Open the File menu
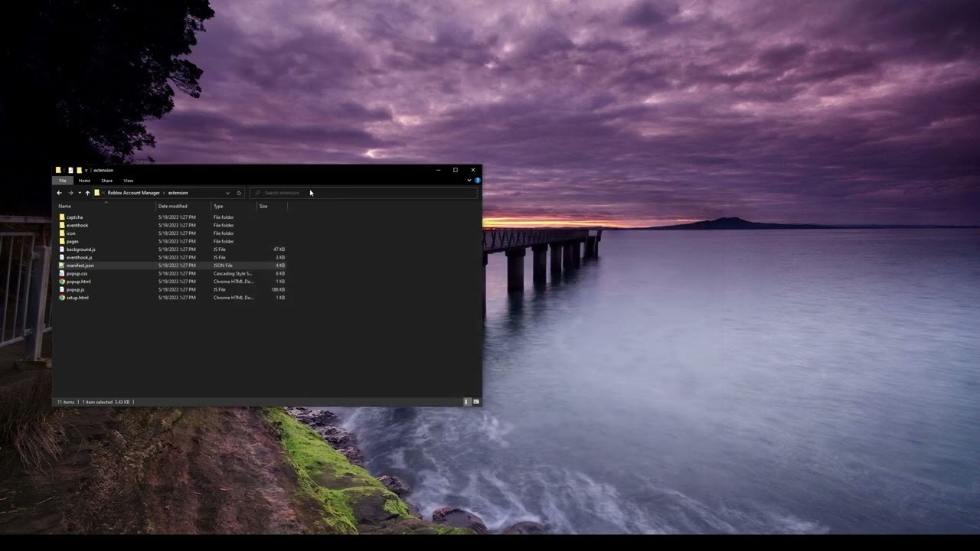This screenshot has height=551, width=980. [63, 181]
